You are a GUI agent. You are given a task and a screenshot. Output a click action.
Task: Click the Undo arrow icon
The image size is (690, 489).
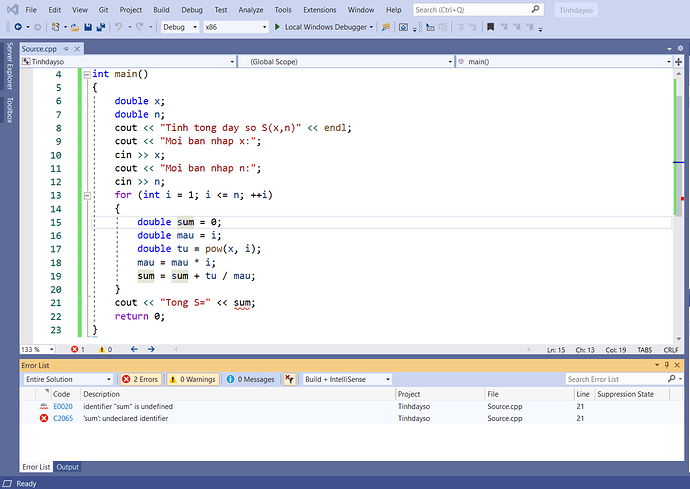point(118,27)
